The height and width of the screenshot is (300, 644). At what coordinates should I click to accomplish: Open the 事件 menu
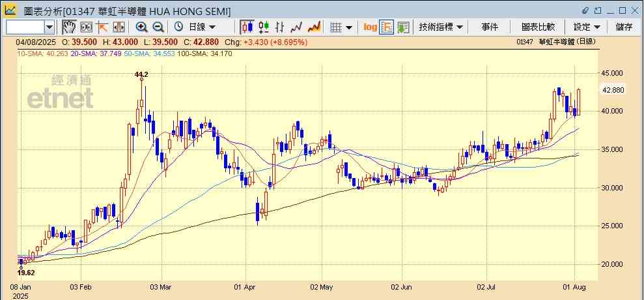(x=490, y=27)
